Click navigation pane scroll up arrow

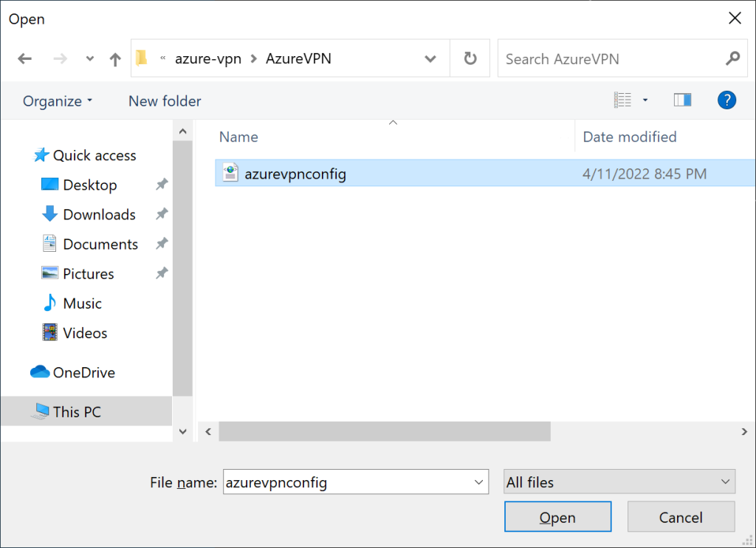(x=183, y=131)
